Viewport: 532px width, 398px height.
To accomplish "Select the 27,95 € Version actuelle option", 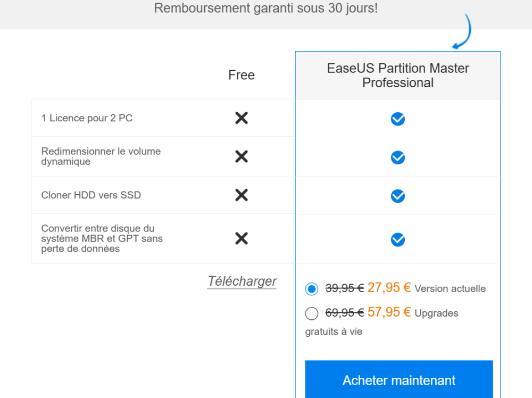I will coord(312,289).
